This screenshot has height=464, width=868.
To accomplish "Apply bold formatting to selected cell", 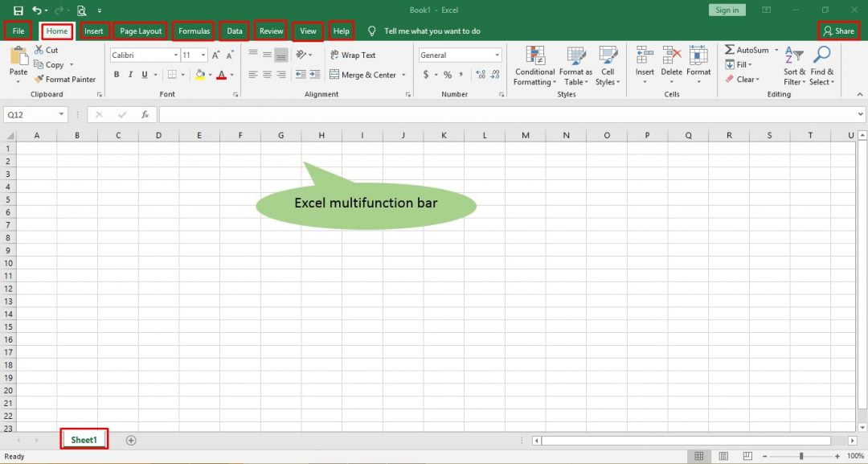I will tap(117, 74).
